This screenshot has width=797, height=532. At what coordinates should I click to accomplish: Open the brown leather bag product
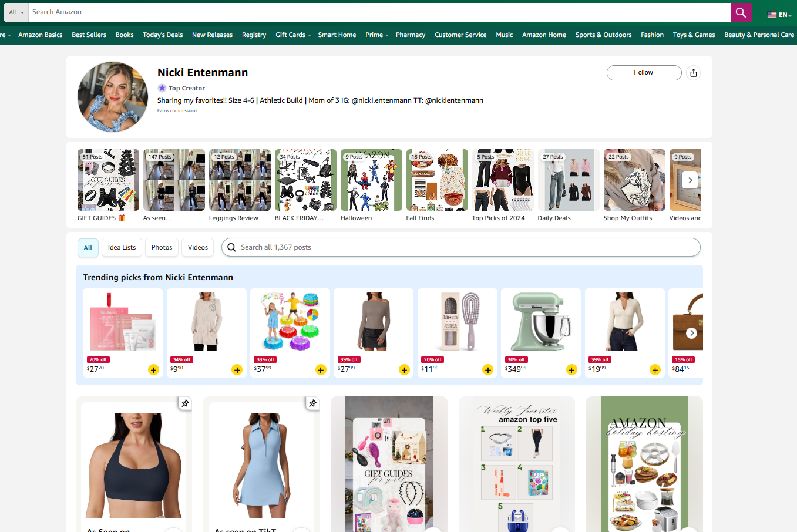[687, 322]
